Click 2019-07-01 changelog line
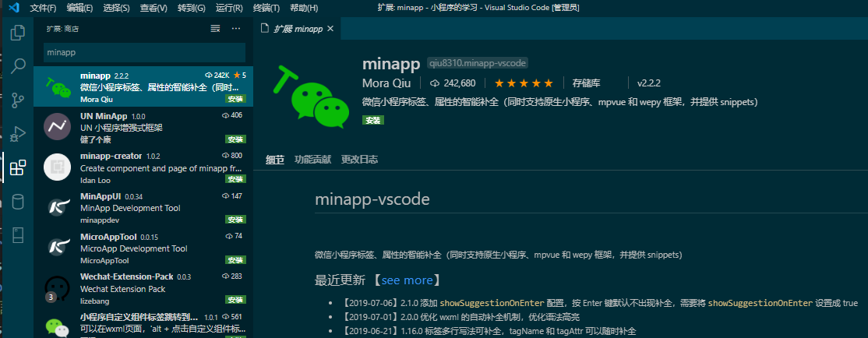The height and width of the screenshot is (338, 868). pos(461,317)
